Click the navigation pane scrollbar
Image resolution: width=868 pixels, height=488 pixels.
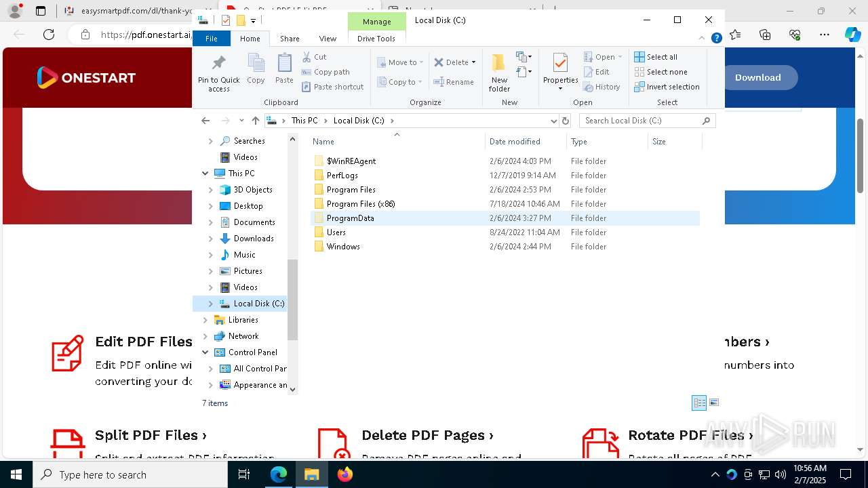[x=293, y=298]
